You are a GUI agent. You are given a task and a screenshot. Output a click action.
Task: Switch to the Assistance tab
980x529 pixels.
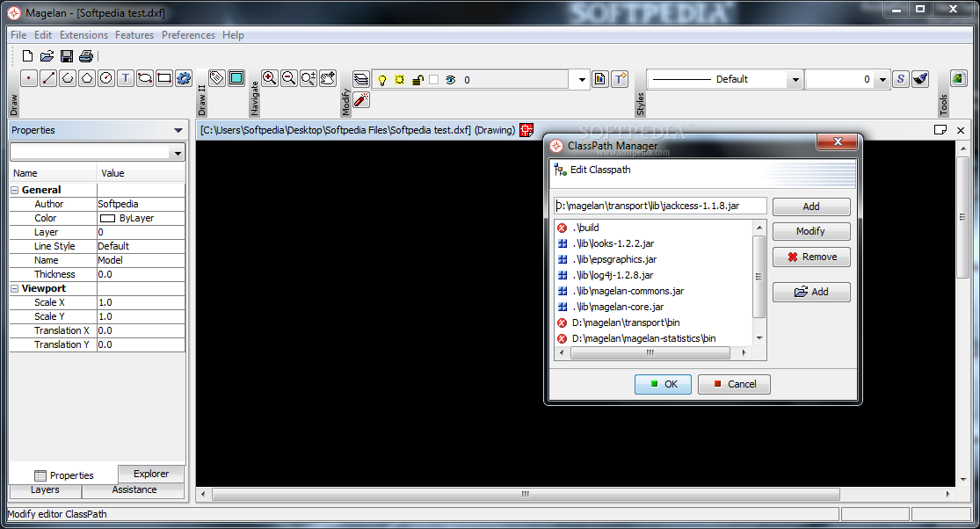coord(134,489)
